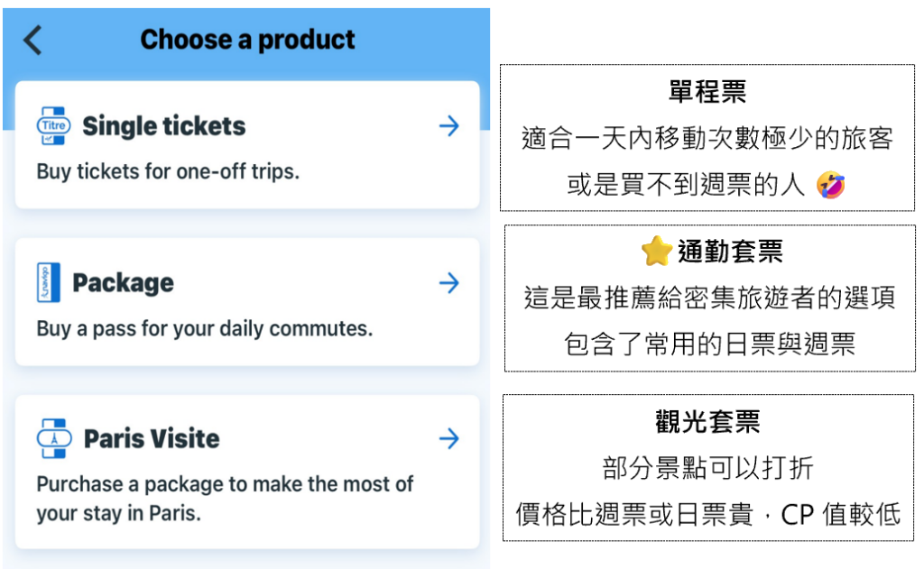Click the Paris Visite package description text
Image resolution: width=924 pixels, height=569 pixels.
pyautogui.click(x=224, y=499)
